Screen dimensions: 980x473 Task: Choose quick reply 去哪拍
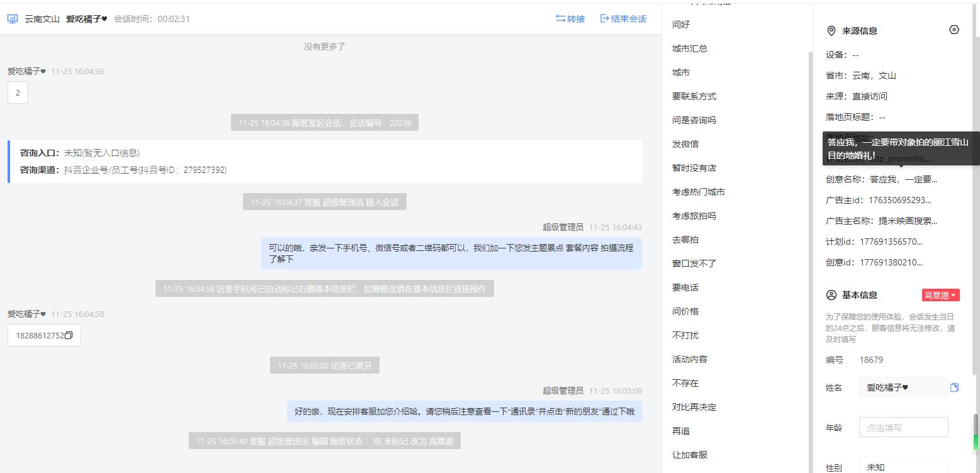[x=685, y=240]
